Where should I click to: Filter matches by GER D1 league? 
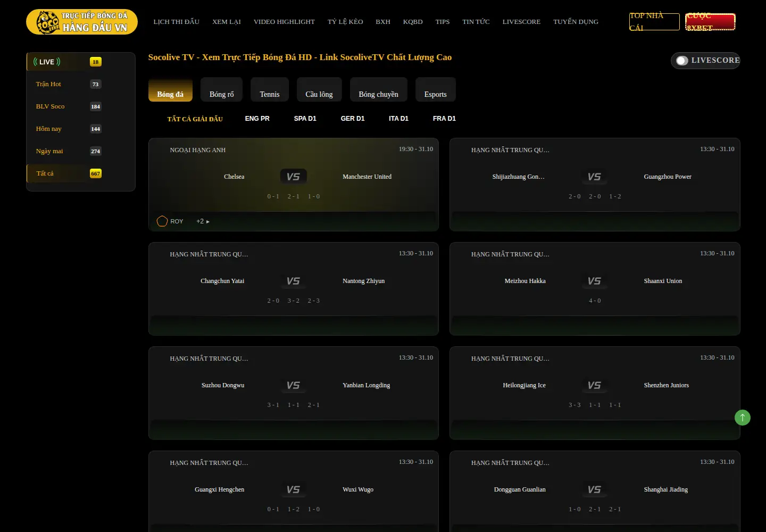click(x=353, y=119)
